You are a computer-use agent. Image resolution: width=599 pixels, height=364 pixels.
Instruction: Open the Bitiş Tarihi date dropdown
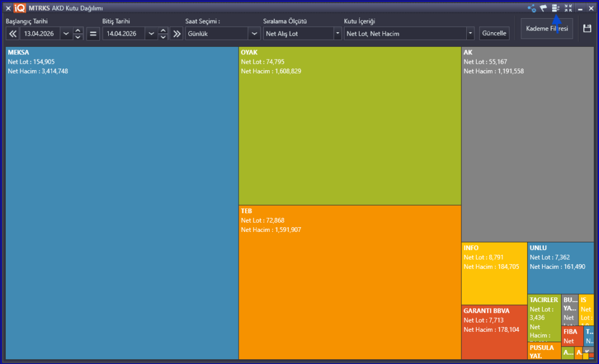point(152,34)
